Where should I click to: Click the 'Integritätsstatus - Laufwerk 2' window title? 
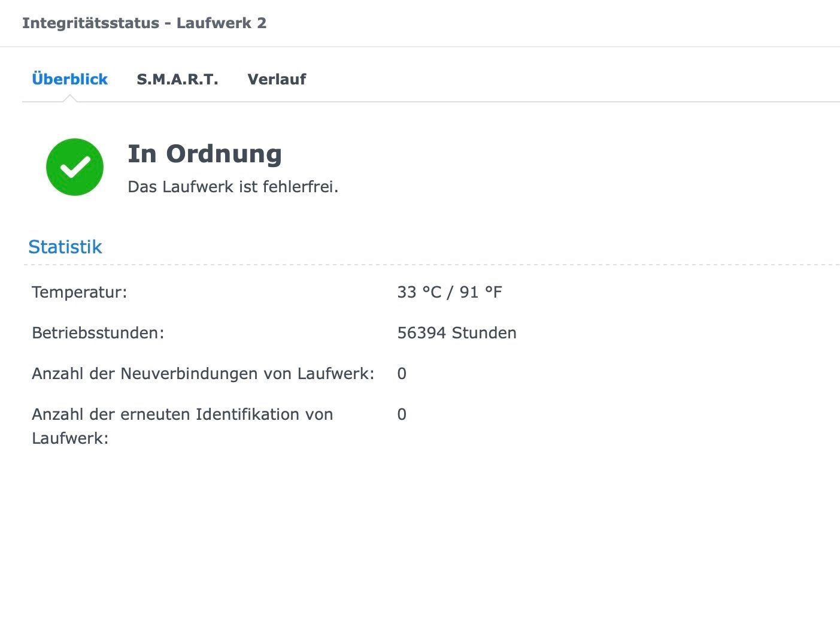click(144, 23)
